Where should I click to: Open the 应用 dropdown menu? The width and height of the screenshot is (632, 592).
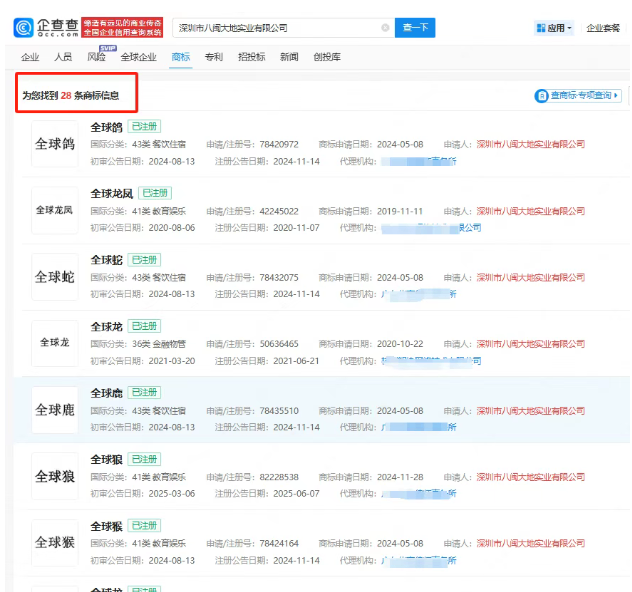tap(555, 29)
